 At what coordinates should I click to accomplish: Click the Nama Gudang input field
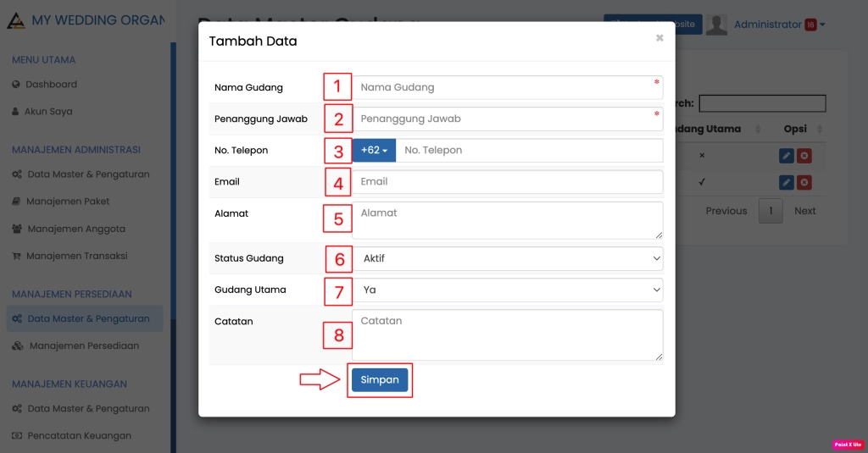[x=507, y=87]
